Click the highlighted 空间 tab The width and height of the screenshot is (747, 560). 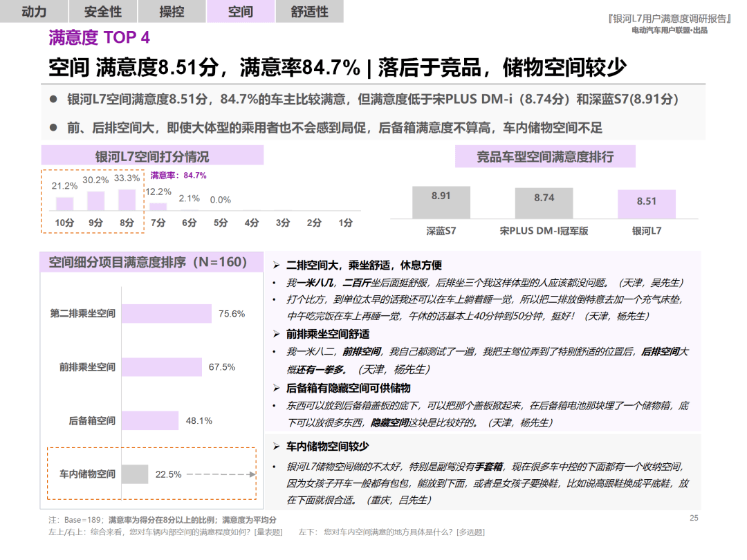(x=240, y=11)
